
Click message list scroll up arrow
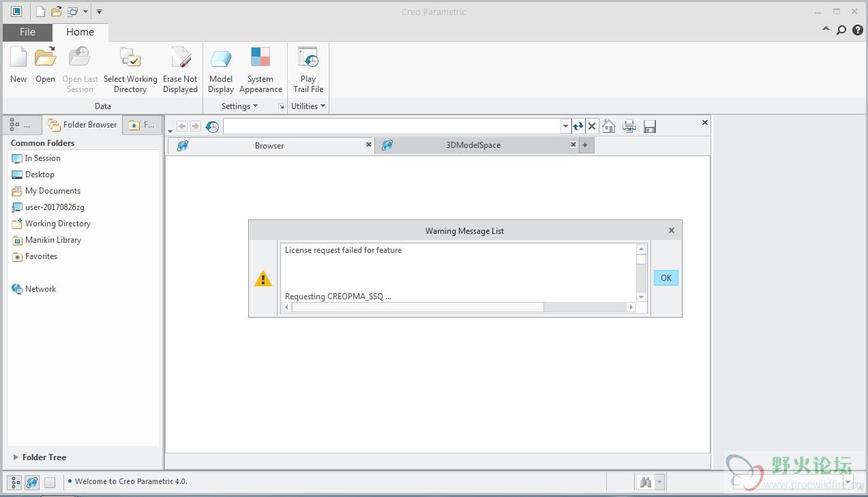coord(641,249)
